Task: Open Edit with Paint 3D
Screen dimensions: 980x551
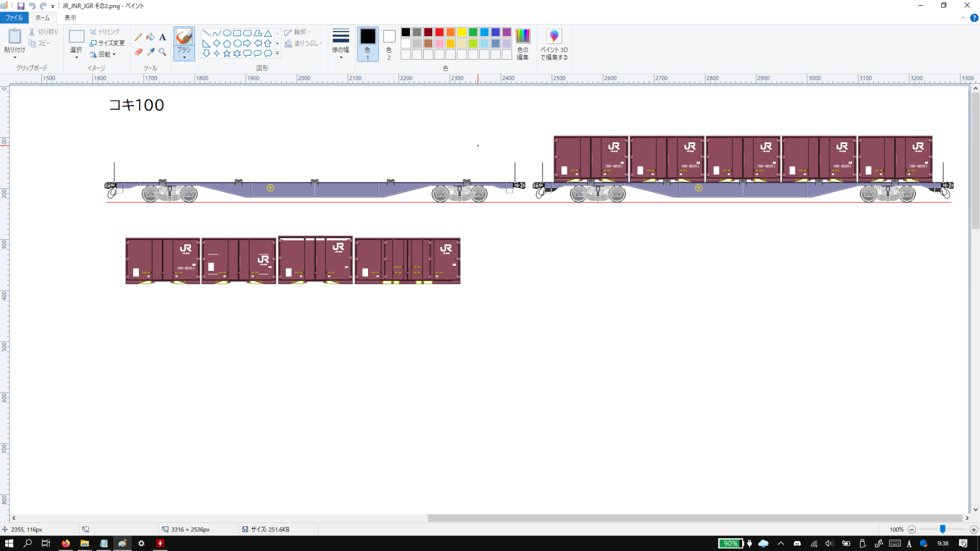Action: [553, 44]
